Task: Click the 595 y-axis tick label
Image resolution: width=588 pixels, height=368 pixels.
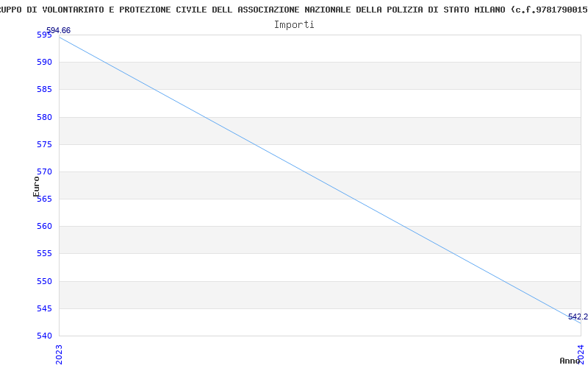Action: (45, 35)
